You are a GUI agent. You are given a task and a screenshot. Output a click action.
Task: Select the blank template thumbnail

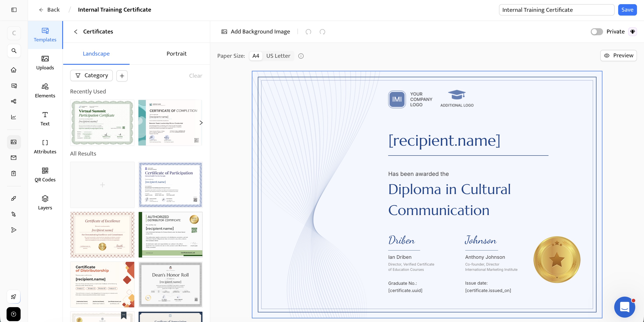pos(102,185)
